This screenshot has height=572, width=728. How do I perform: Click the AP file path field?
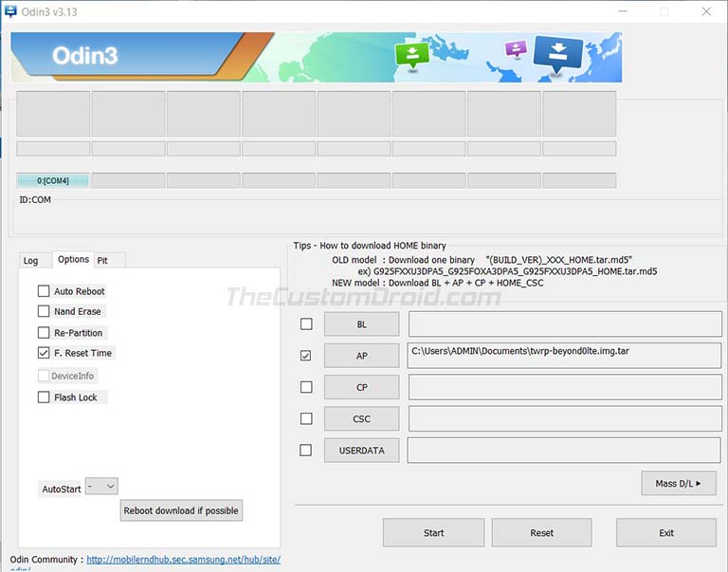click(564, 356)
